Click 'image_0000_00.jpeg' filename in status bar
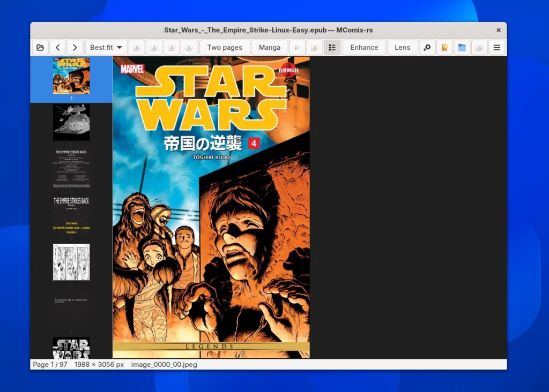549x392 pixels. (164, 364)
